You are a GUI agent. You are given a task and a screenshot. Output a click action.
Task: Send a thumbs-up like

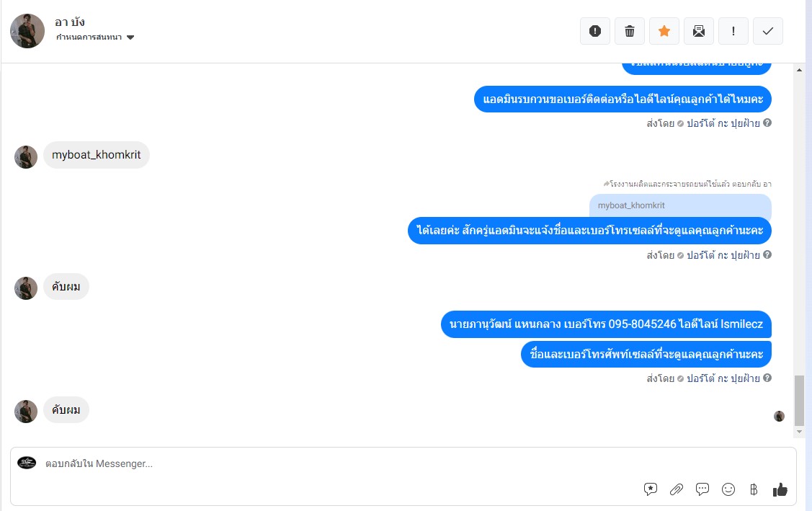coord(780,489)
